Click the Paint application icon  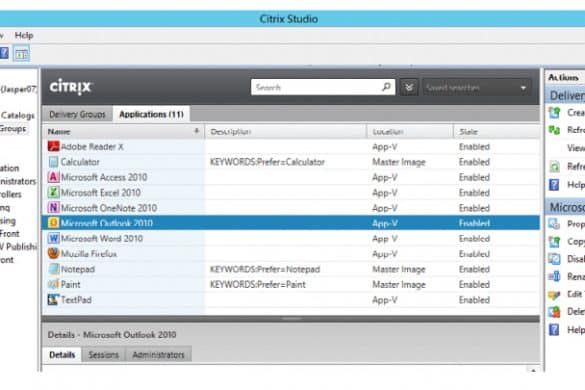53,284
